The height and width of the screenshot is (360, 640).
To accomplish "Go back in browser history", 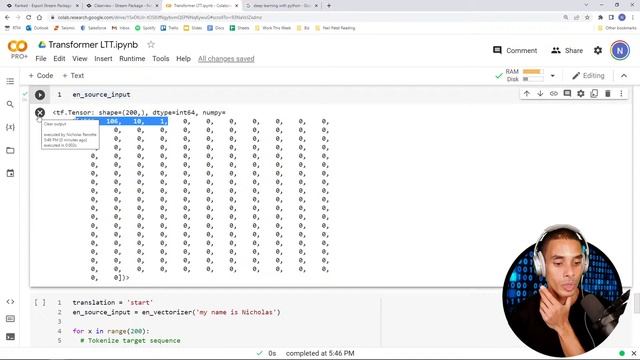I will pyautogui.click(x=7, y=17).
